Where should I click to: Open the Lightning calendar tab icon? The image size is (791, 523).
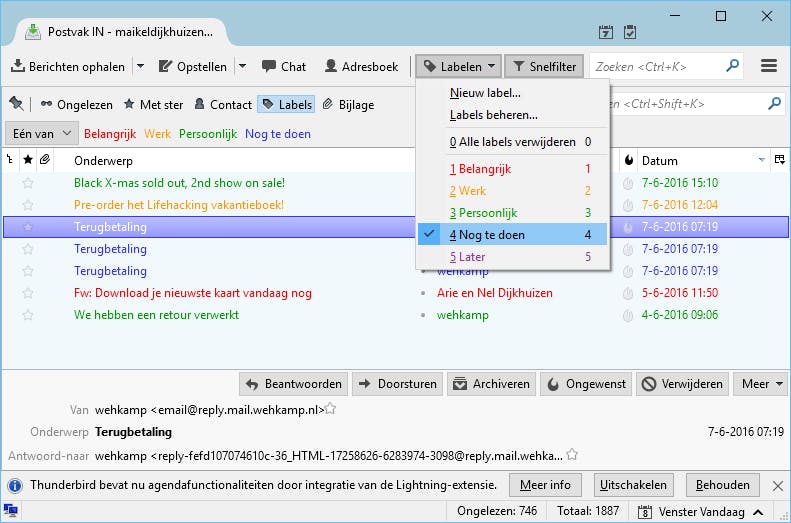point(606,32)
